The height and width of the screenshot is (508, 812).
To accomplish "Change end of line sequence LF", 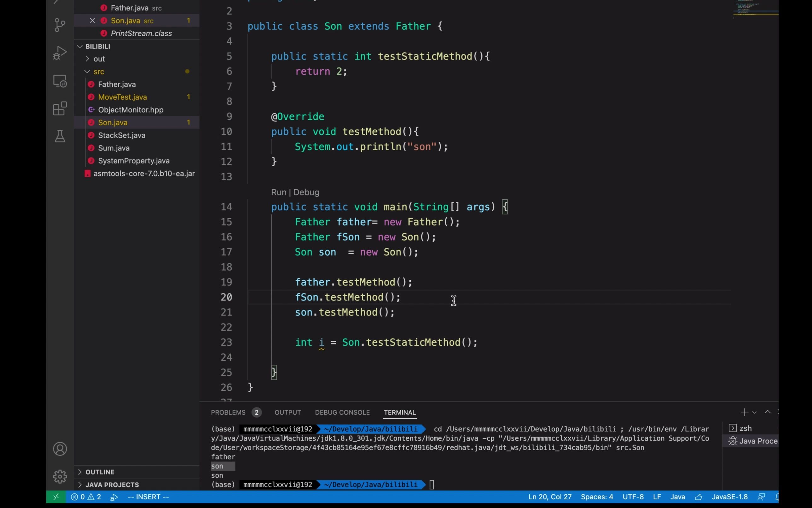I will [x=657, y=497].
